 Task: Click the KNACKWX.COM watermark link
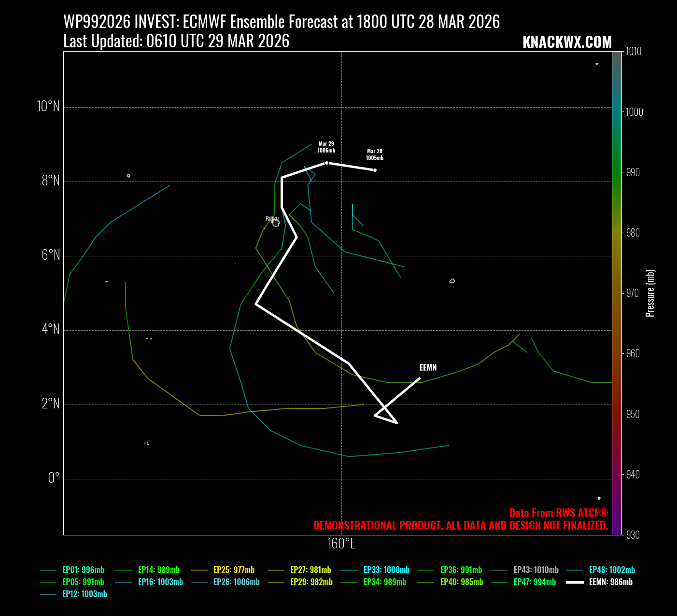(567, 42)
